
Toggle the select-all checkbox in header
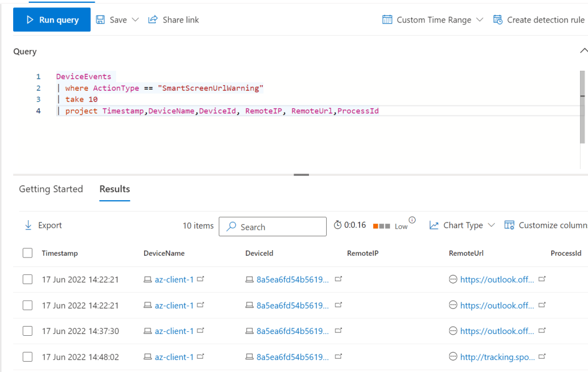[x=28, y=253]
